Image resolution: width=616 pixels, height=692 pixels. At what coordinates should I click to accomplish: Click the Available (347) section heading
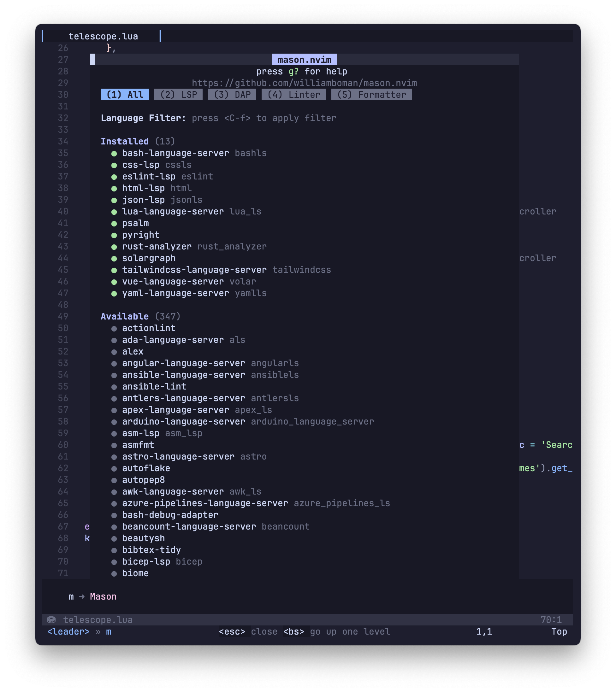140,316
